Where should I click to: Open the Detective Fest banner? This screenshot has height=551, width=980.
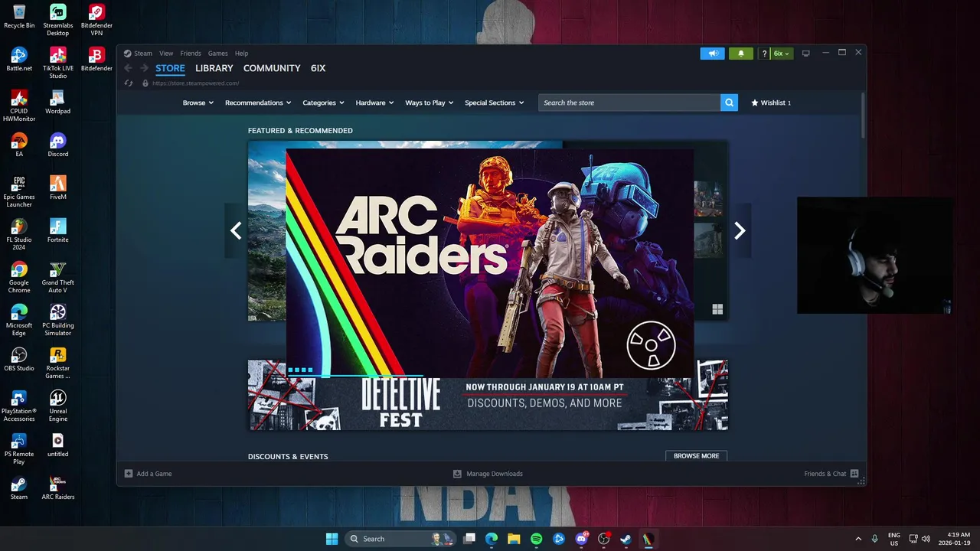click(488, 403)
